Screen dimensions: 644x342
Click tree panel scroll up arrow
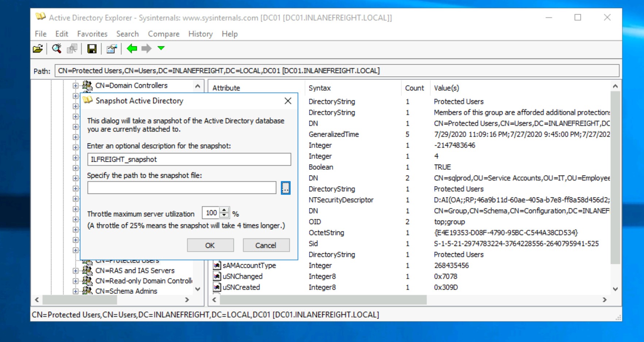click(x=198, y=87)
